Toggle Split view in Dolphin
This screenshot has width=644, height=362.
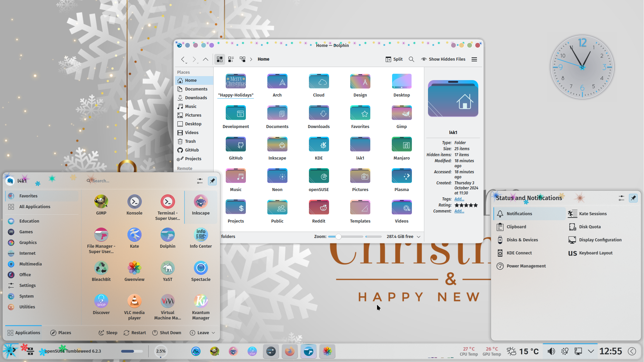(394, 59)
